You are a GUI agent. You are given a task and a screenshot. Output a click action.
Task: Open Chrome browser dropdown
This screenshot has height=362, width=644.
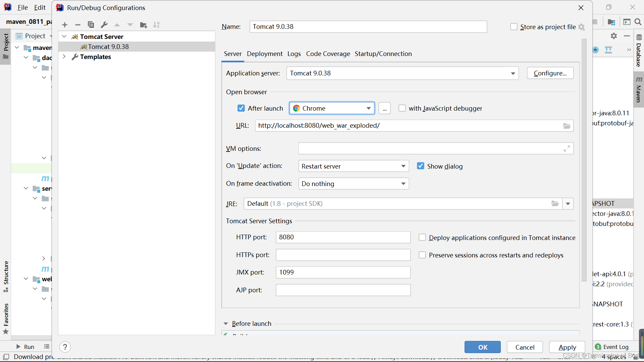tap(332, 108)
